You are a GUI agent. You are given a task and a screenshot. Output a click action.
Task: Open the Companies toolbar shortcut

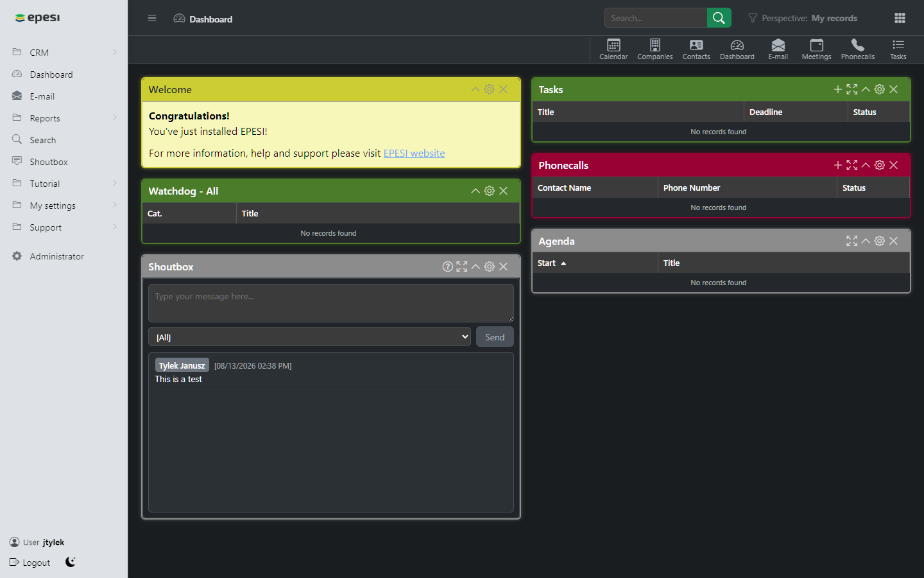654,49
